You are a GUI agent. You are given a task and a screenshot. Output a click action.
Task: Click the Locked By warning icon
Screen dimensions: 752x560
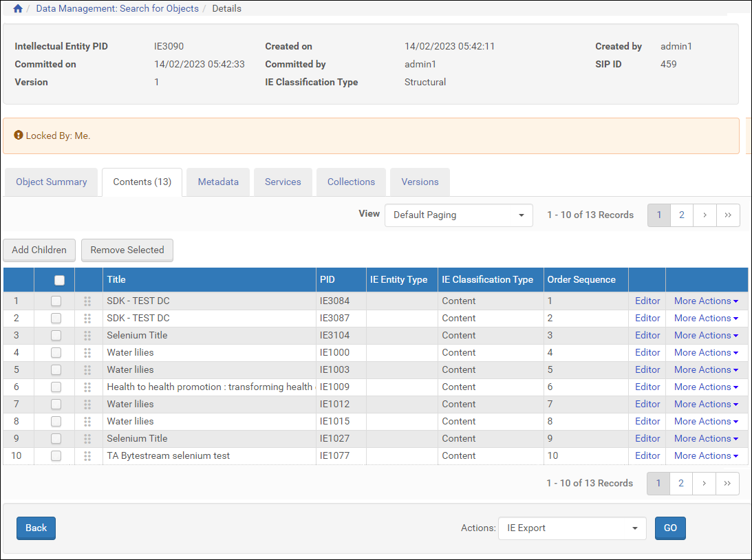click(x=18, y=136)
